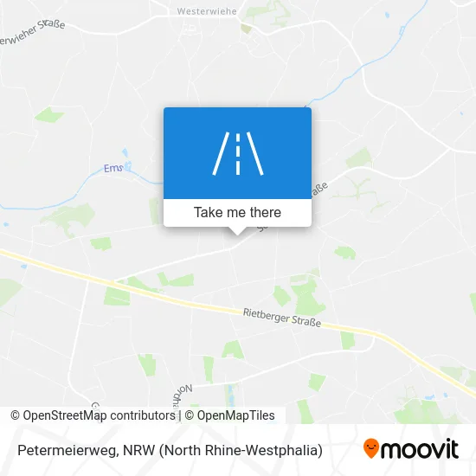Click the pointer tip below the popup card
The image size is (476, 476).
pyautogui.click(x=237, y=232)
